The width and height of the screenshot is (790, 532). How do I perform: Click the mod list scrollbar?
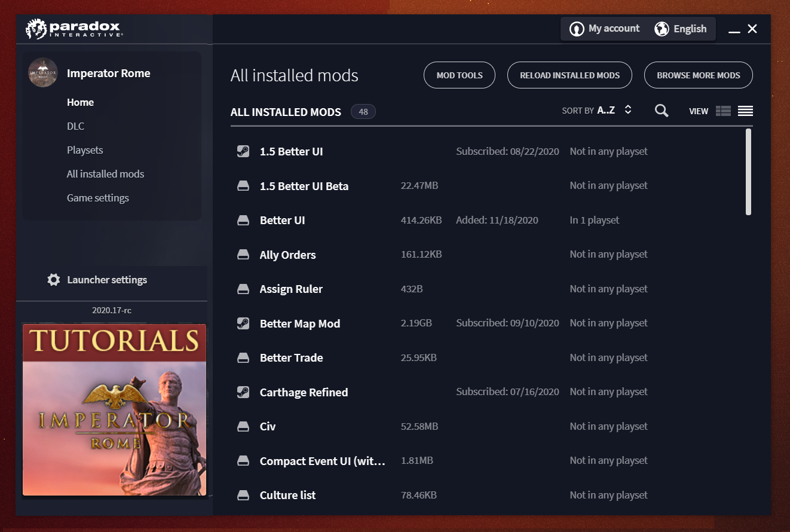coord(749,172)
